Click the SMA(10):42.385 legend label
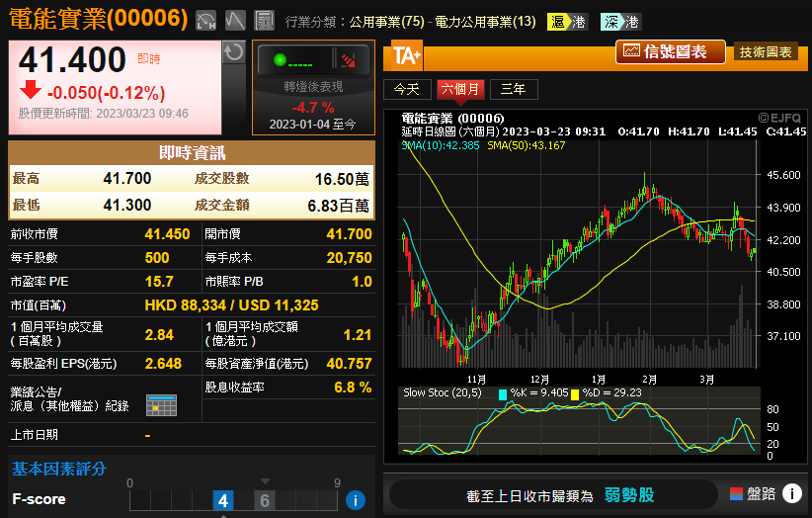 [x=441, y=145]
